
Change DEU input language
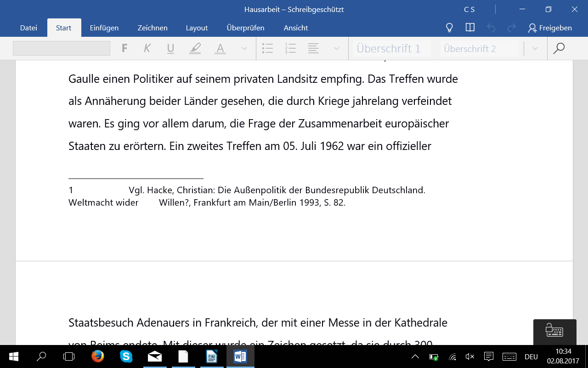point(531,356)
